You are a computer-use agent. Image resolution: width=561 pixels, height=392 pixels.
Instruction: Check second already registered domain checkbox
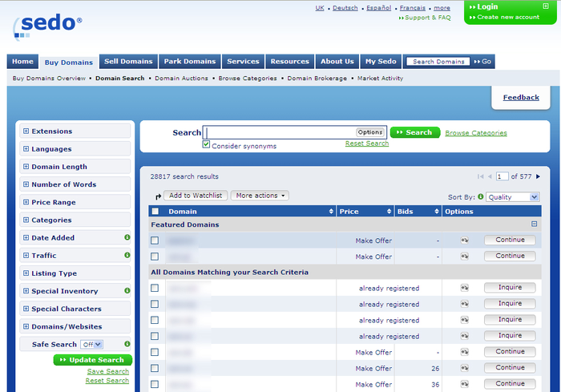155,305
